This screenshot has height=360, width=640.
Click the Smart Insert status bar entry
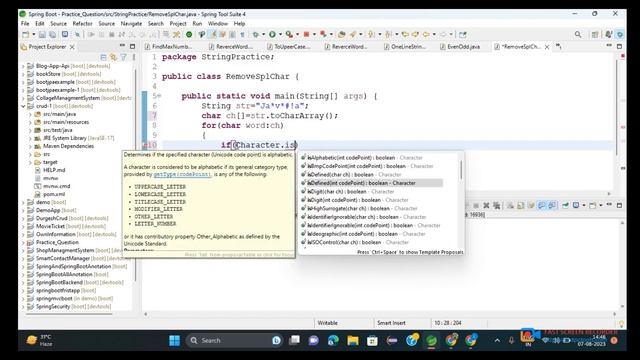point(391,323)
